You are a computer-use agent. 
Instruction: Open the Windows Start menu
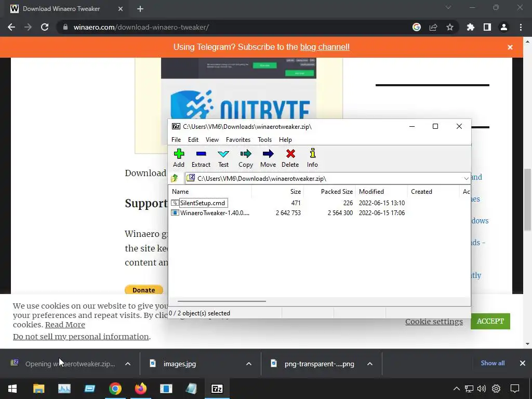coord(12,389)
